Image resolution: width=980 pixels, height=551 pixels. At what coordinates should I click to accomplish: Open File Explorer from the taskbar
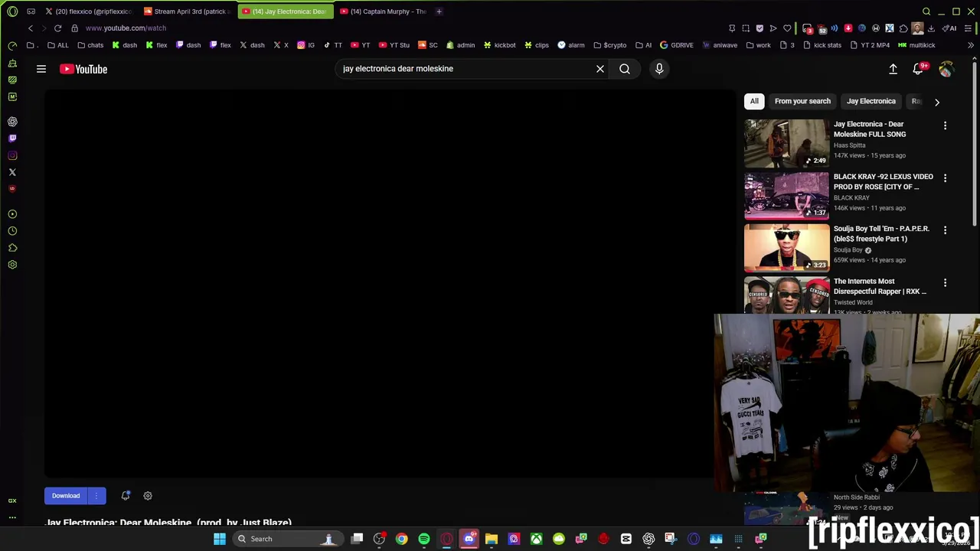[492, 539]
